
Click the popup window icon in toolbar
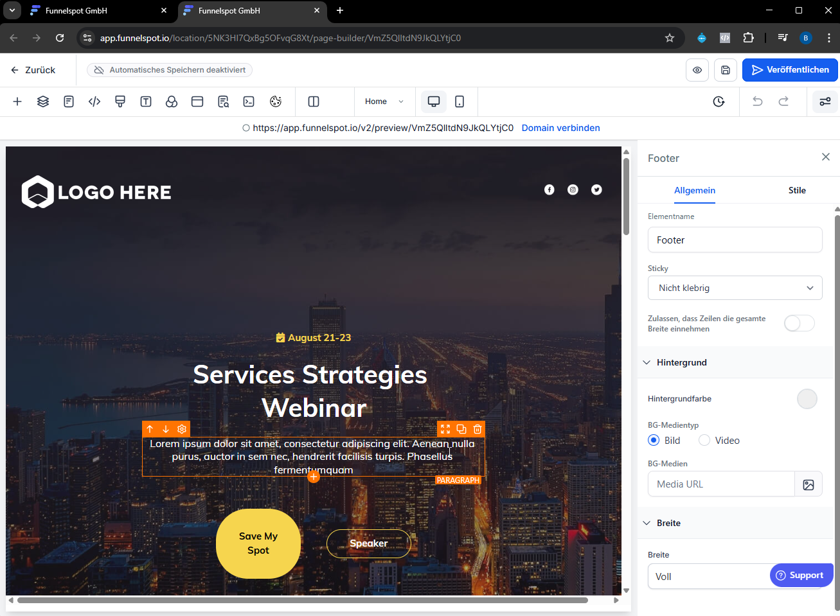[x=197, y=101]
